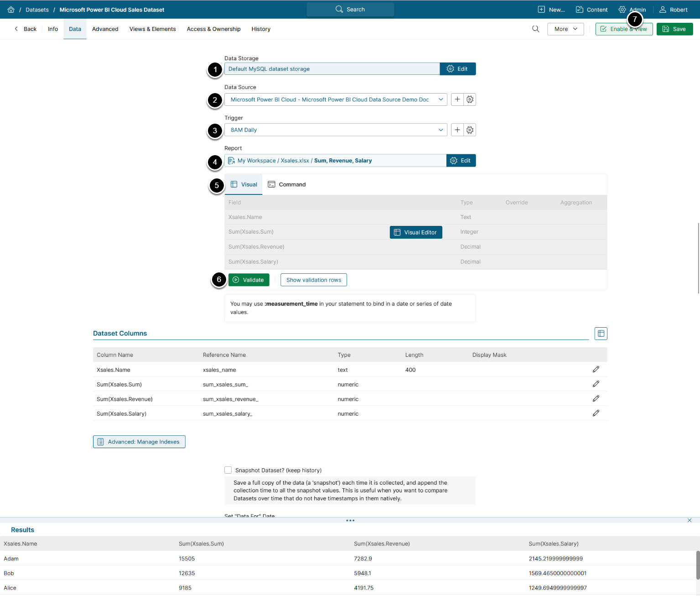This screenshot has height=596, width=700.
Task: Expand the 8AM Daily Trigger dropdown
Action: coord(441,130)
